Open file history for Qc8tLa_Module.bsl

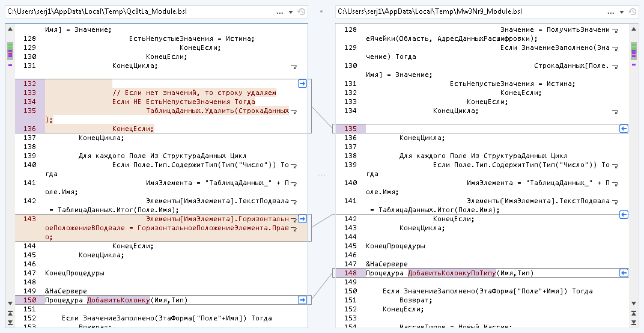point(302,12)
